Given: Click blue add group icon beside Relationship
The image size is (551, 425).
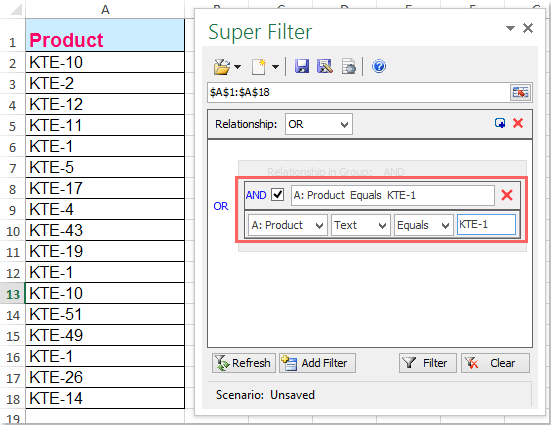Looking at the screenshot, I should pos(500,123).
